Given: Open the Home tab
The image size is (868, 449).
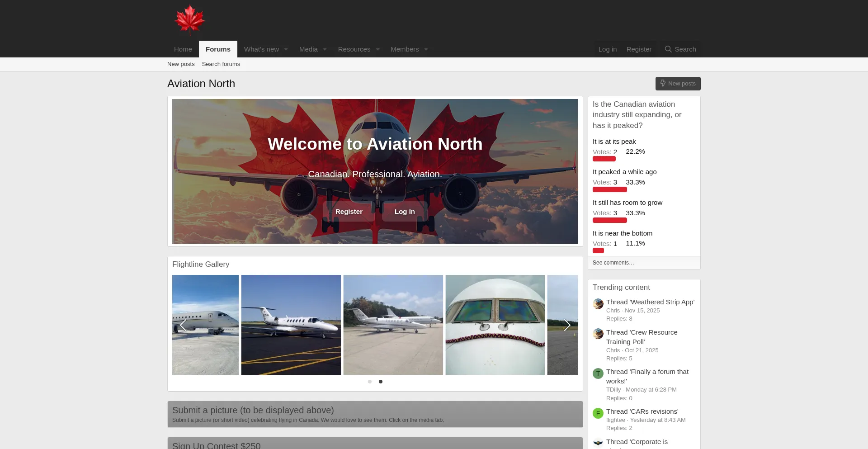Looking at the screenshot, I should 183,49.
